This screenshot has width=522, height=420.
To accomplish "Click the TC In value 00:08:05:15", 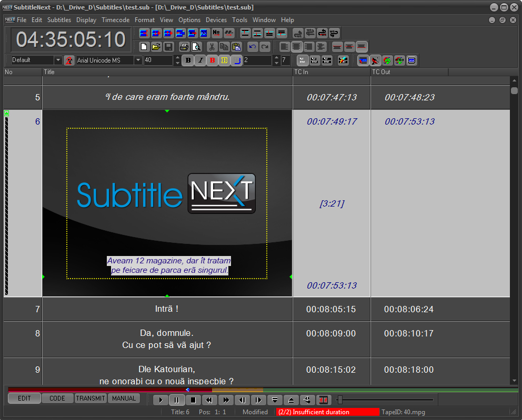I will [x=331, y=309].
